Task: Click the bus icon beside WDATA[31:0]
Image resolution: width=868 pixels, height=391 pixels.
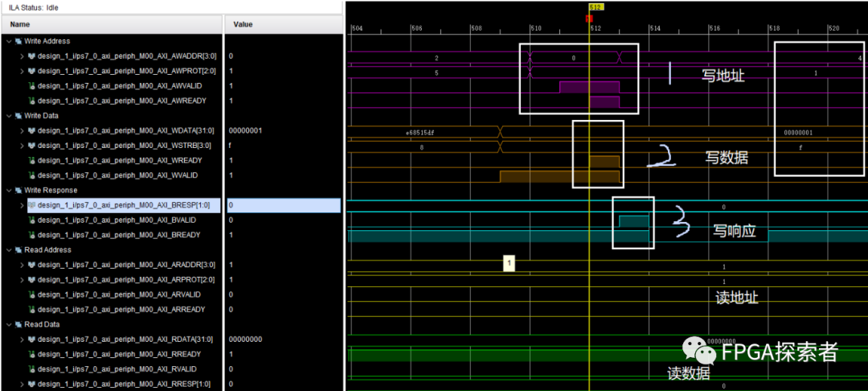Action: click(x=31, y=130)
